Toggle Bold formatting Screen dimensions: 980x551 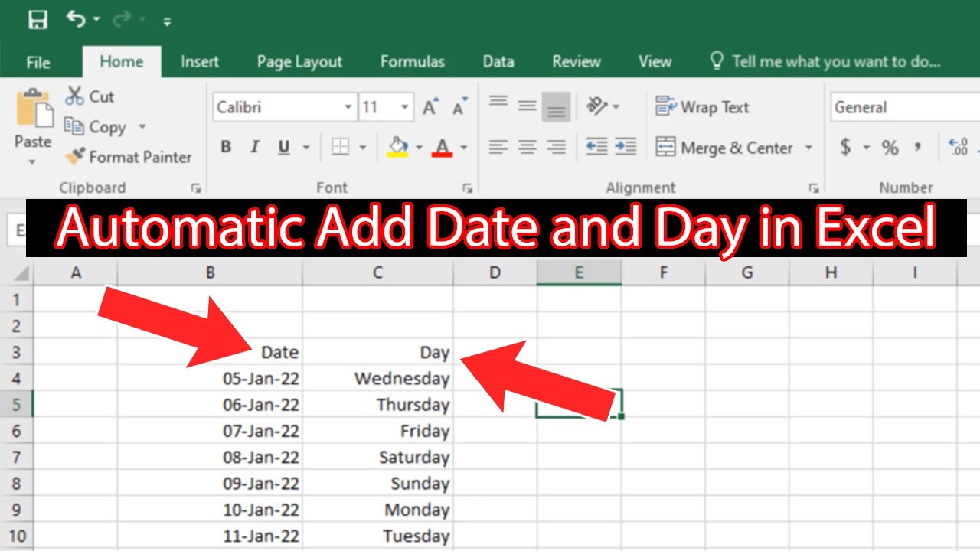226,147
